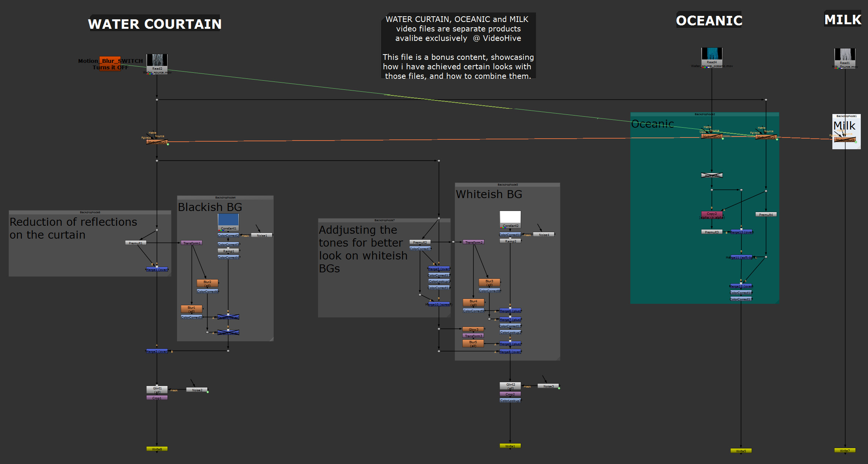
Task: Select the ColorCorrect6 node
Action: [207, 291]
